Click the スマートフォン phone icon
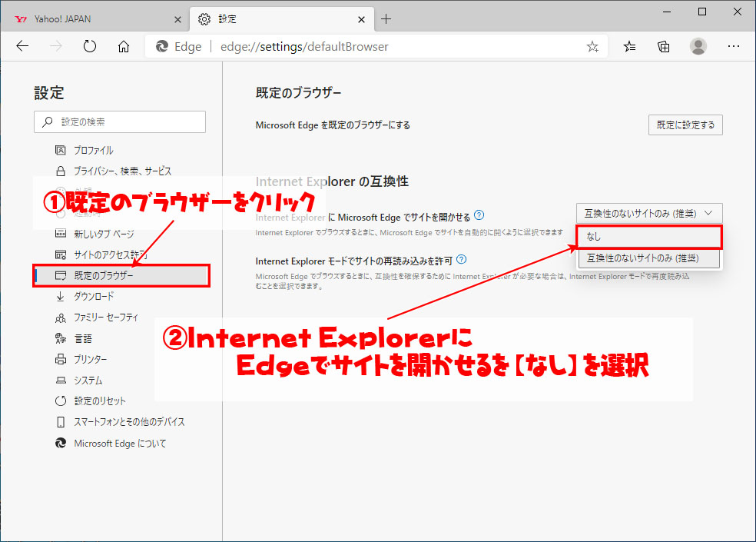Viewport: 756px width, 542px height. click(60, 422)
